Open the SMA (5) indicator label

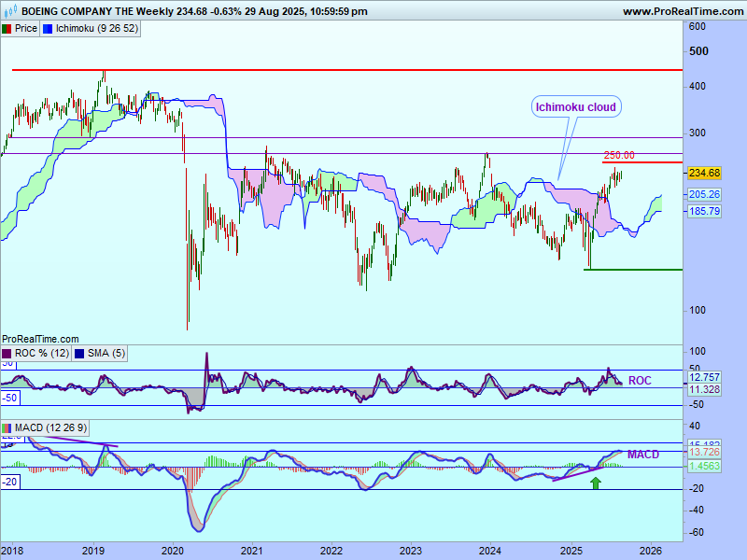click(x=106, y=354)
